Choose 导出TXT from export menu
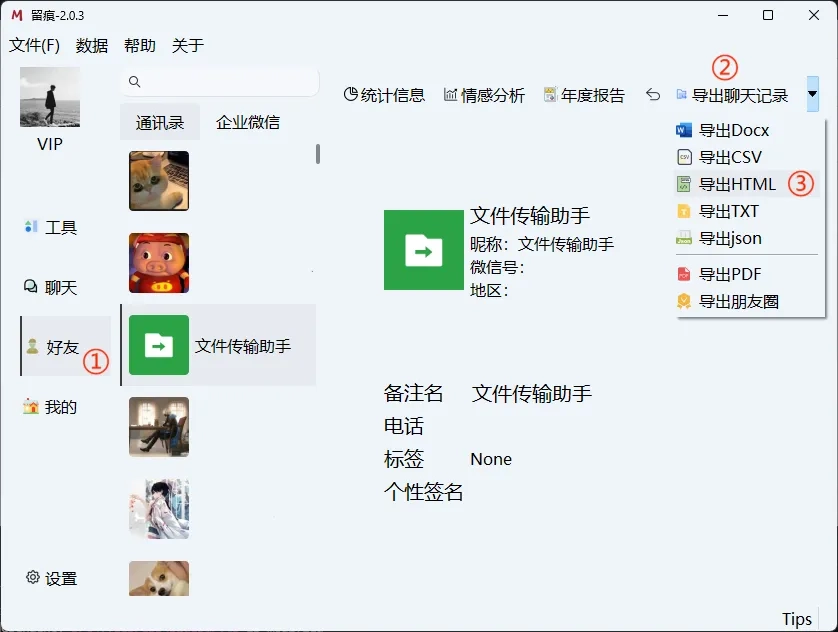 click(x=747, y=212)
